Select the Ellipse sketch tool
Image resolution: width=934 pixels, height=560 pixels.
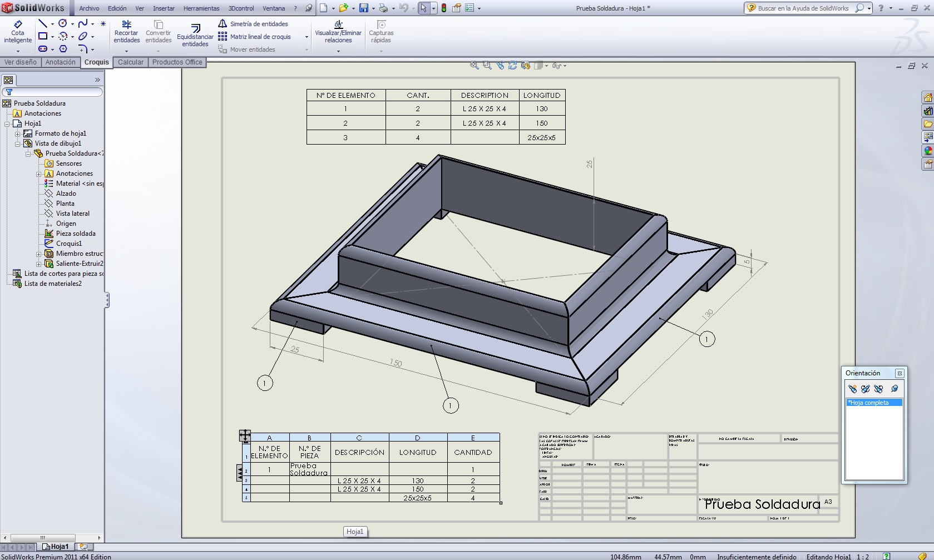[83, 36]
